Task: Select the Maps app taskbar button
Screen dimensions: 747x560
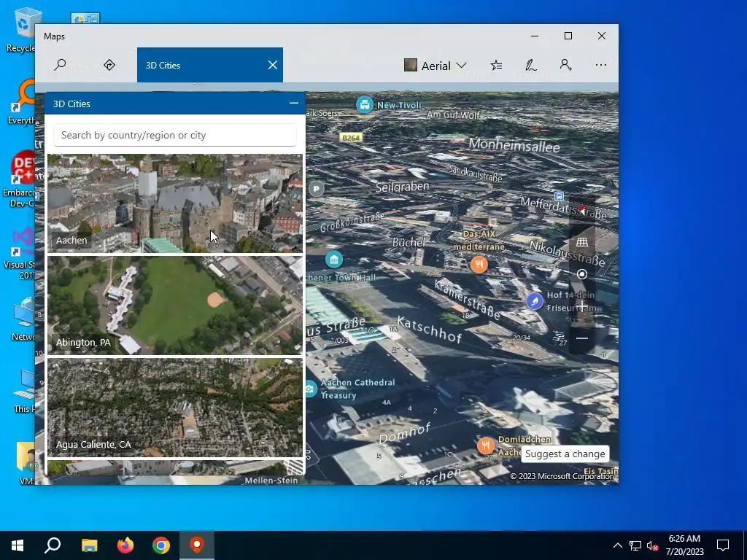Action: 197,545
